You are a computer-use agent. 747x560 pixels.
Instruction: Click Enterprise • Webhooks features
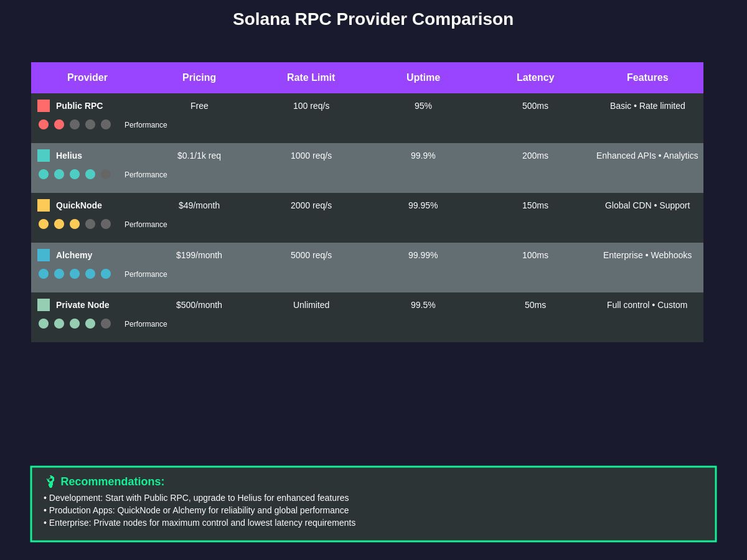(x=647, y=255)
